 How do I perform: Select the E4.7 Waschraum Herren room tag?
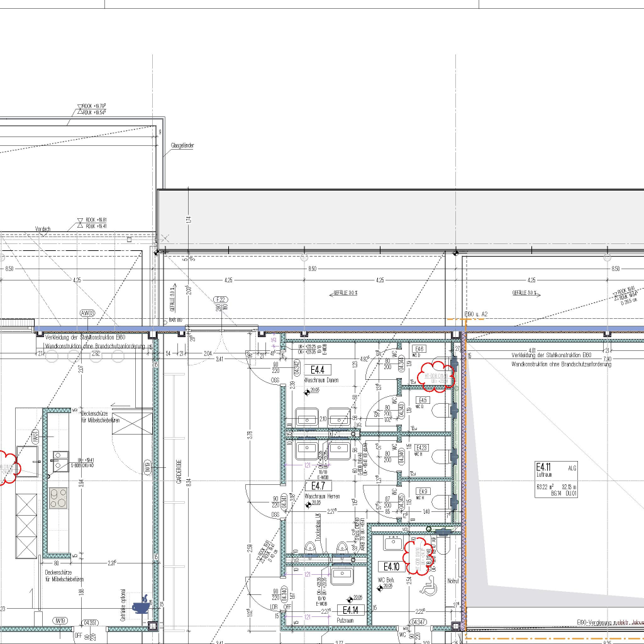[318, 486]
